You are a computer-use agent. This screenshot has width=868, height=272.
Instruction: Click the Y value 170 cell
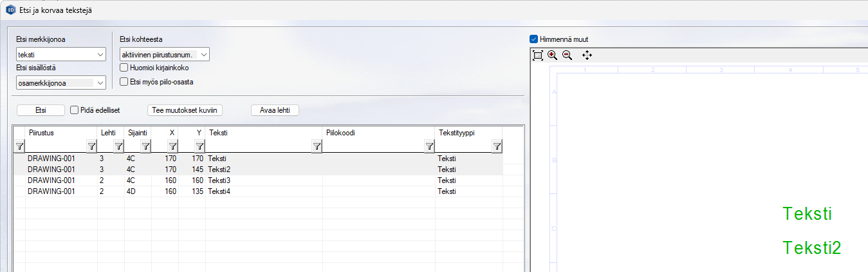[x=192, y=158]
